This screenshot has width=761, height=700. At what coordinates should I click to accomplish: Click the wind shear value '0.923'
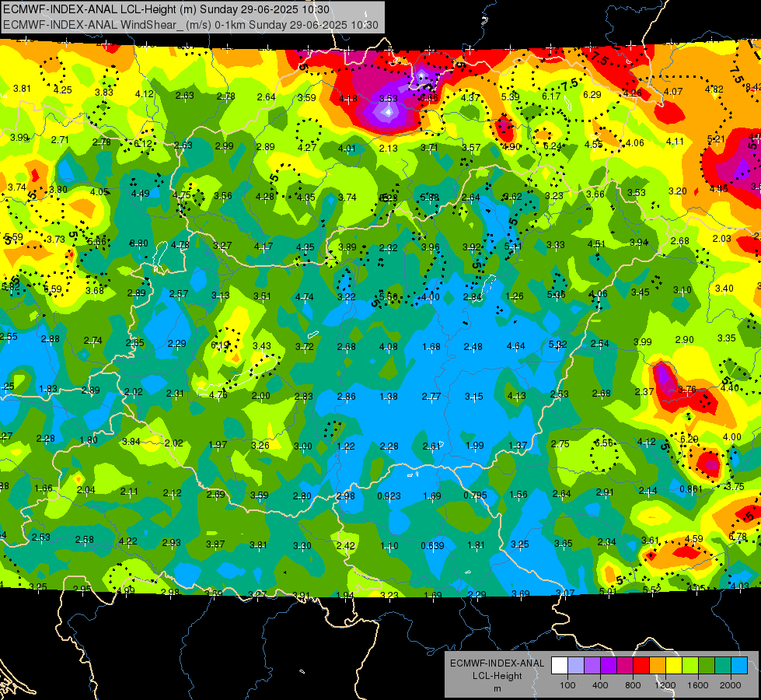389,495
